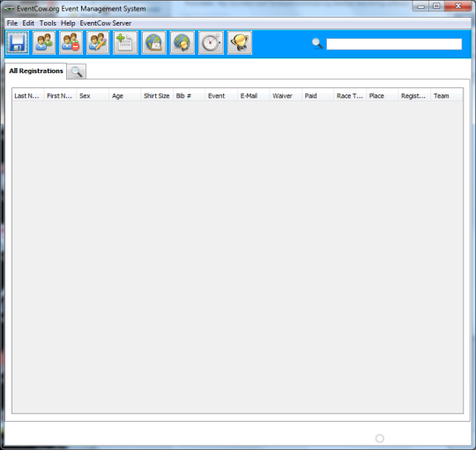Open the Edit menu
476x450 pixels.
coord(28,23)
